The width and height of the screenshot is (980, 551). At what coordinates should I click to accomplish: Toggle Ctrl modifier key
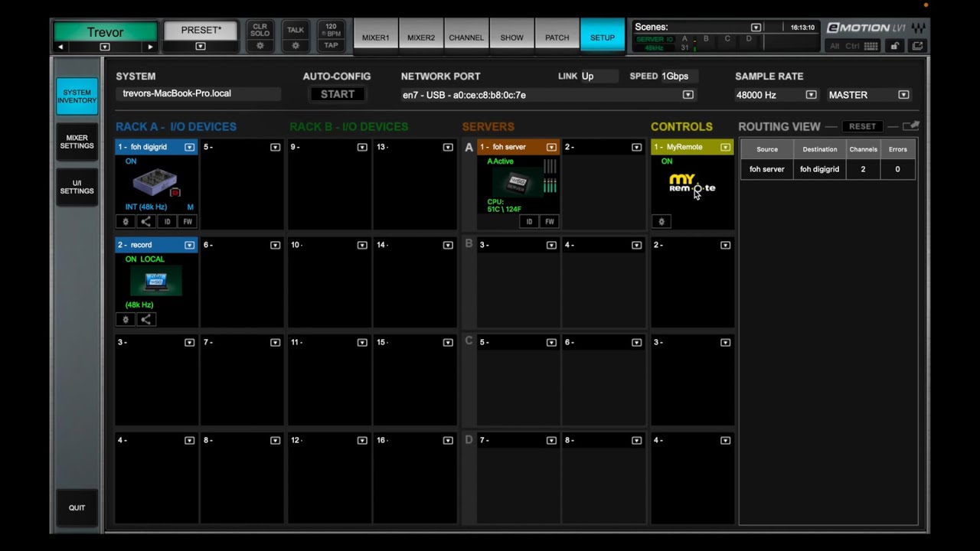pos(852,46)
